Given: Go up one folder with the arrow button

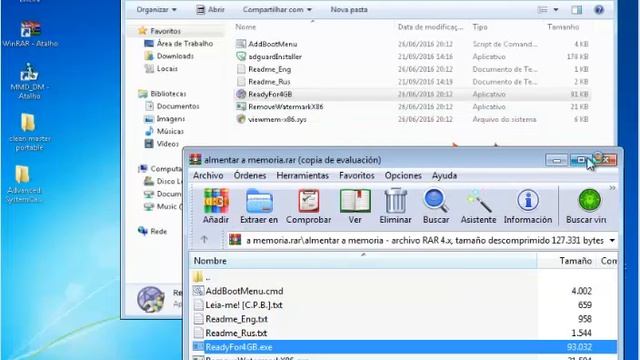Looking at the screenshot, I should tap(204, 240).
